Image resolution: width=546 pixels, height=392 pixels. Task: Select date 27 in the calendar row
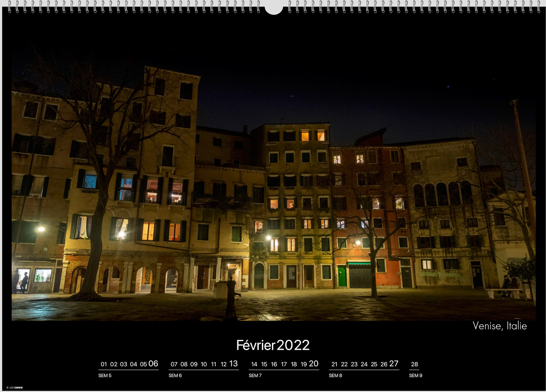click(394, 364)
